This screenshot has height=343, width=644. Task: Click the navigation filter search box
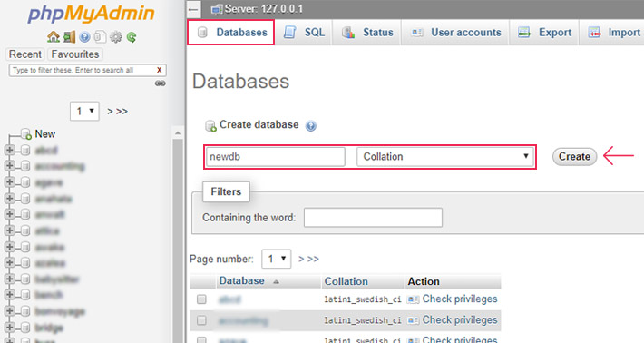click(87, 70)
